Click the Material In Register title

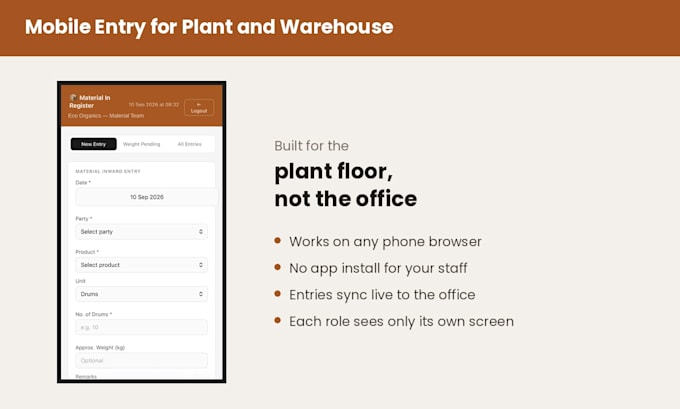[90, 101]
